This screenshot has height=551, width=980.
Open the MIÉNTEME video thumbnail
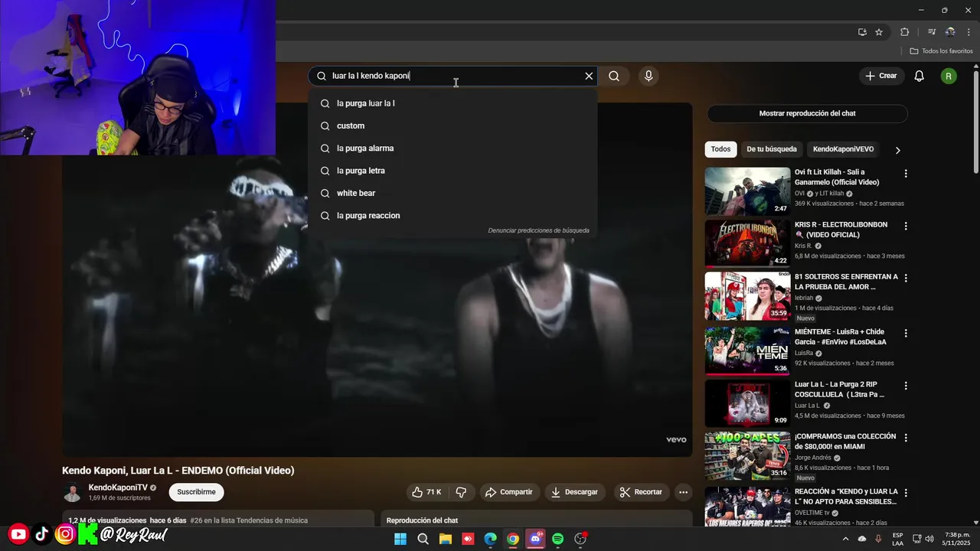point(747,350)
